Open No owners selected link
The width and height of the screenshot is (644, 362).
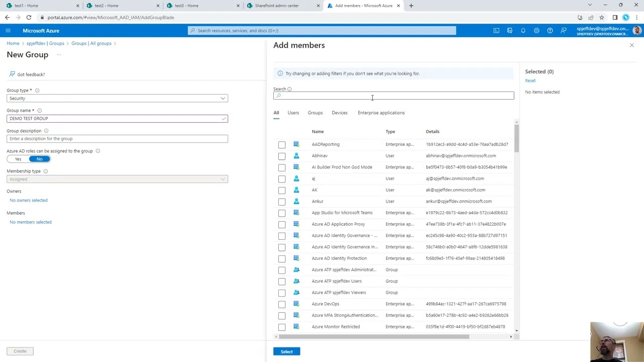(x=29, y=200)
